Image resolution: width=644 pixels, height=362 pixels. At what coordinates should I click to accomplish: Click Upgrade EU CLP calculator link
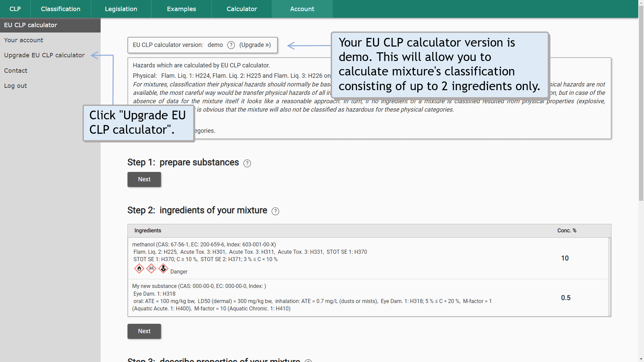point(44,55)
